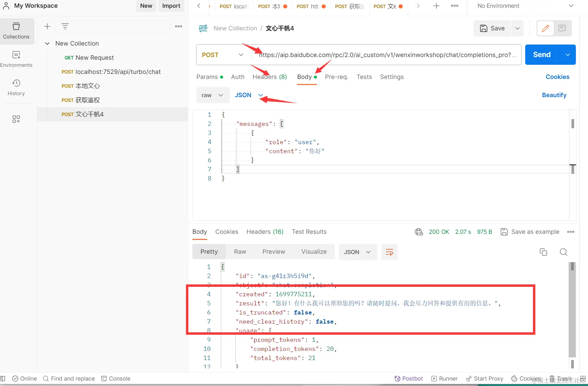Open the No Environment selector
Screen dimensions: 588x386
point(525,6)
